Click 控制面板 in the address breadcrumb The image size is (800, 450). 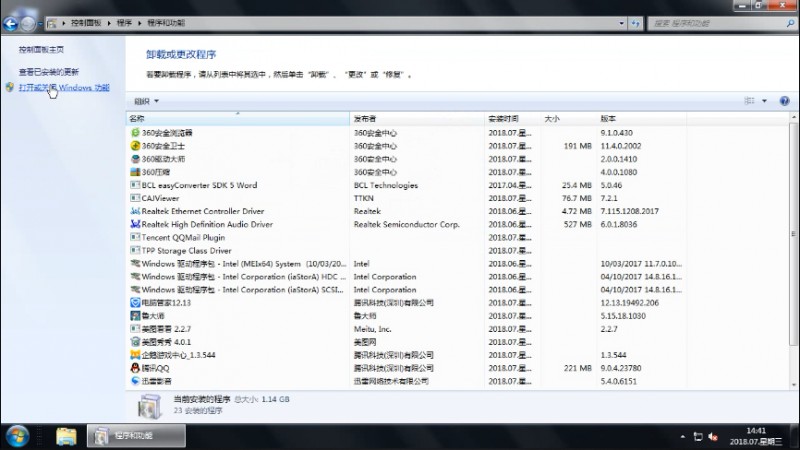86,23
